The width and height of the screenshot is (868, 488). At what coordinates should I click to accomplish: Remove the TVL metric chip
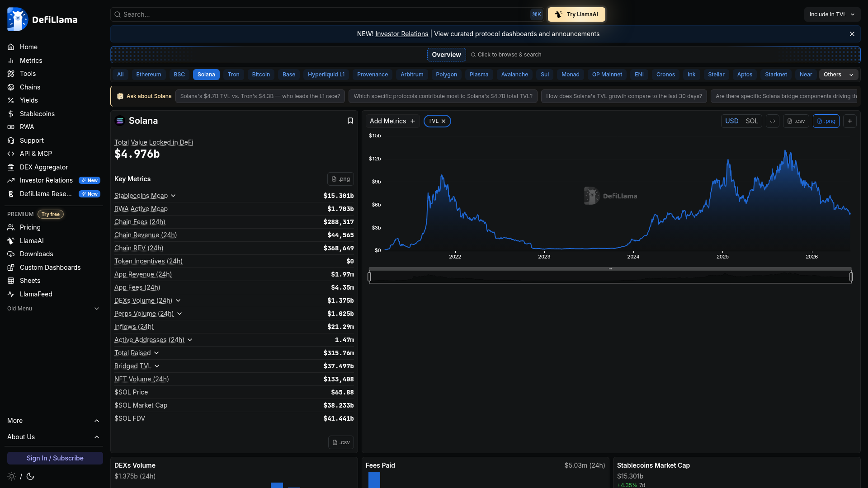[443, 121]
